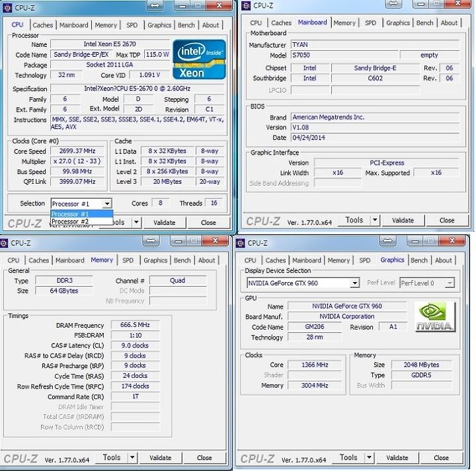476x471 pixels.
Task: Click the 1366 MHz GPU core clock value
Action: pyautogui.click(x=315, y=365)
